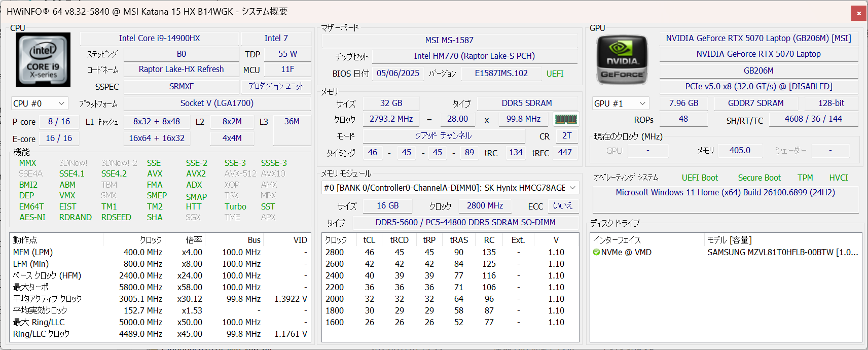Click the HVCI status label
Screen dimensions: 868x350
pyautogui.click(x=838, y=178)
